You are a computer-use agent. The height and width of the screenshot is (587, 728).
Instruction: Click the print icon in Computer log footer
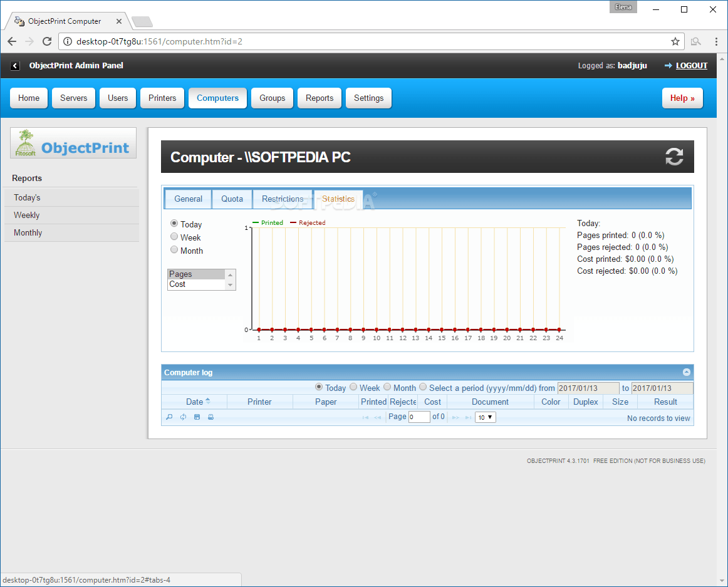211,417
